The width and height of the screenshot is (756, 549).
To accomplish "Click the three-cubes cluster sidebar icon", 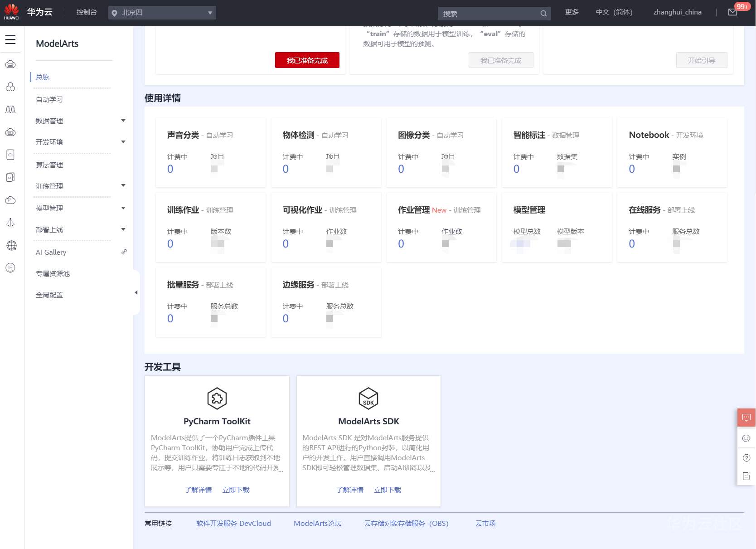I will [x=10, y=87].
